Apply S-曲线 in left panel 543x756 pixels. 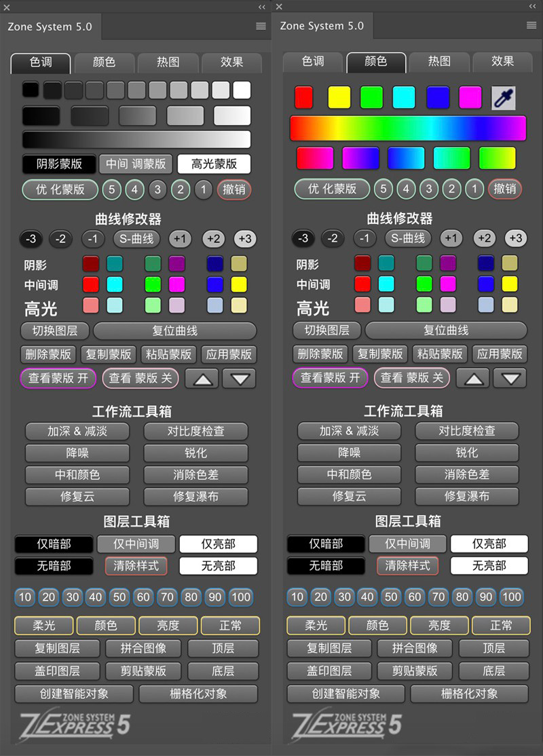[136, 239]
